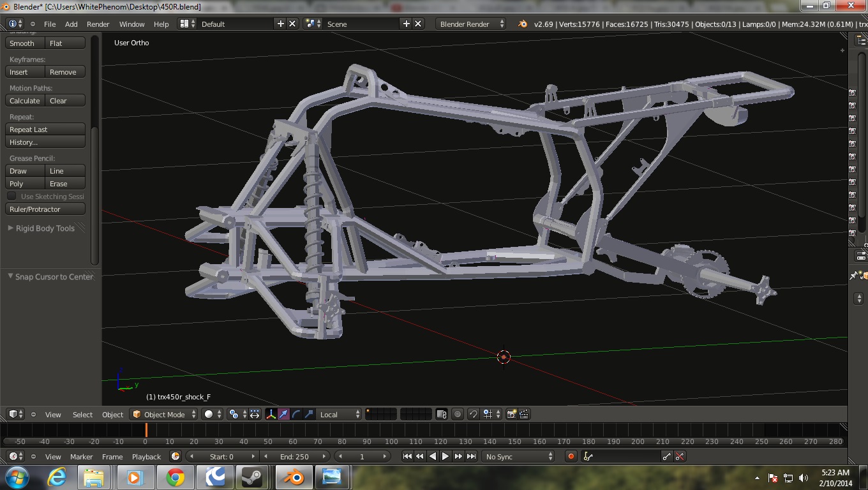
Task: Set shading to Smooth
Action: click(25, 43)
